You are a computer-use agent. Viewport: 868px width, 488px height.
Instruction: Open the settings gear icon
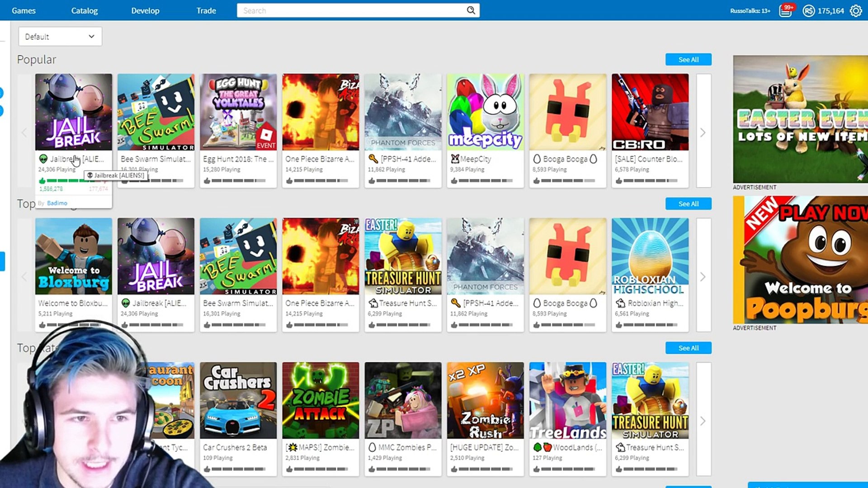click(x=856, y=10)
